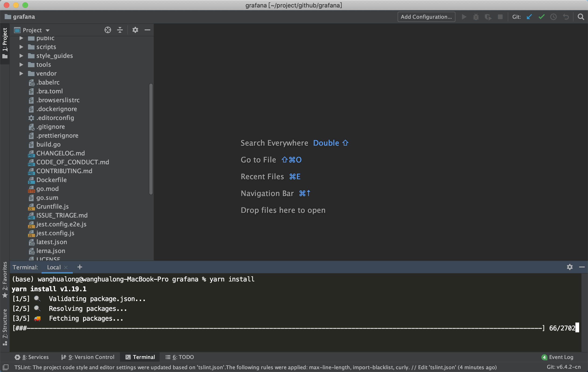Select .dockerignore file
The height and width of the screenshot is (372, 588).
click(x=57, y=109)
